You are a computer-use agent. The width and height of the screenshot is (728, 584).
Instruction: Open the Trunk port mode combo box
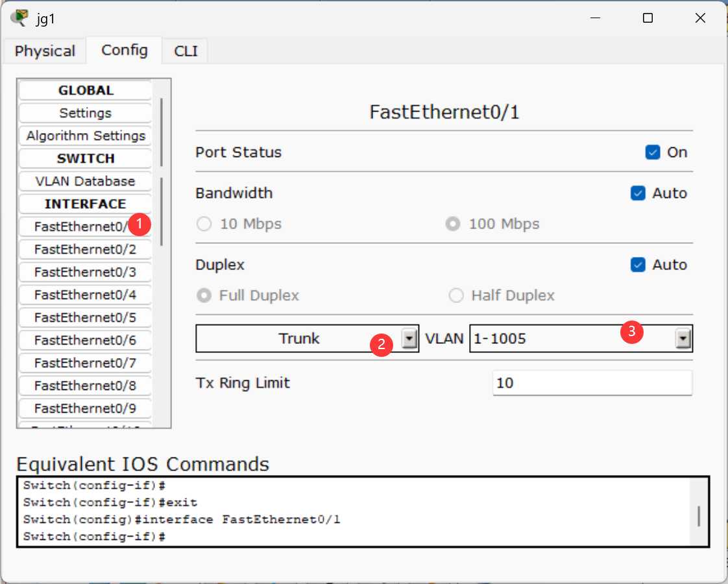[307, 339]
